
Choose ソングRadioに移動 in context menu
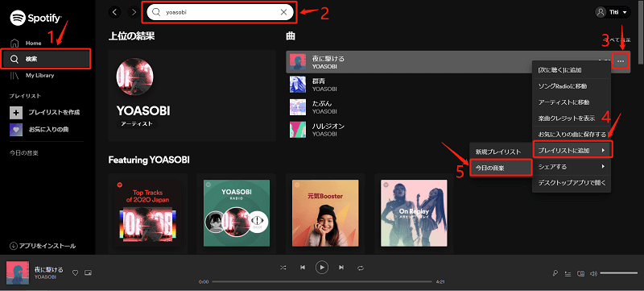pos(572,86)
